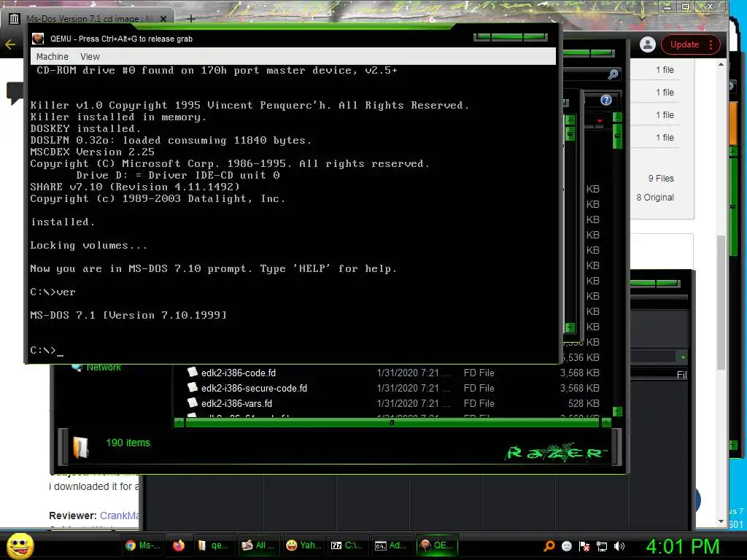The width and height of the screenshot is (747, 560).
Task: Click the 4:01 PM clock
Action: [x=682, y=546]
